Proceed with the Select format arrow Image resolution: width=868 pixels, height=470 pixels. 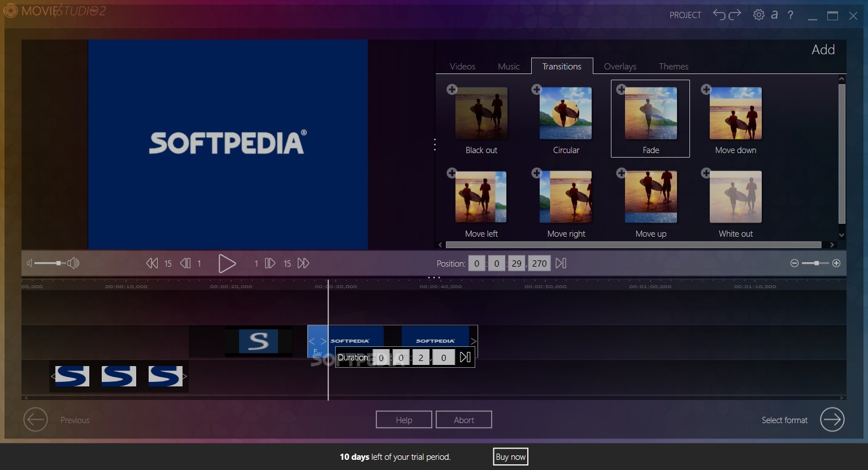832,420
